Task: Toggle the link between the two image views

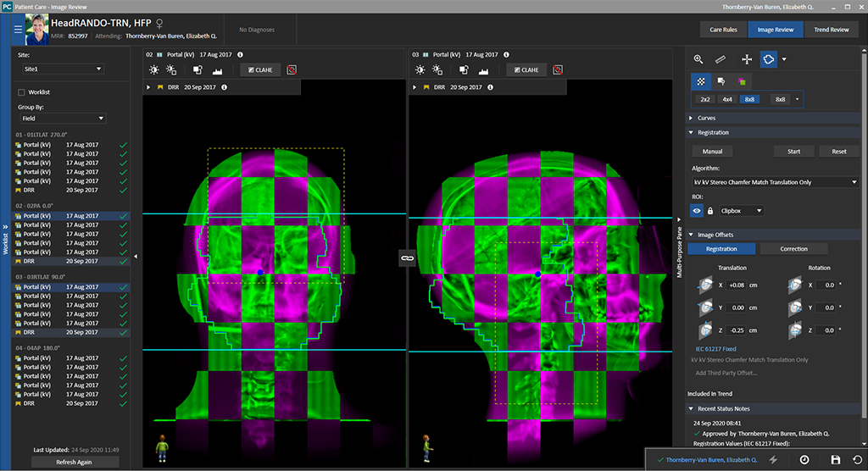Action: [408, 258]
